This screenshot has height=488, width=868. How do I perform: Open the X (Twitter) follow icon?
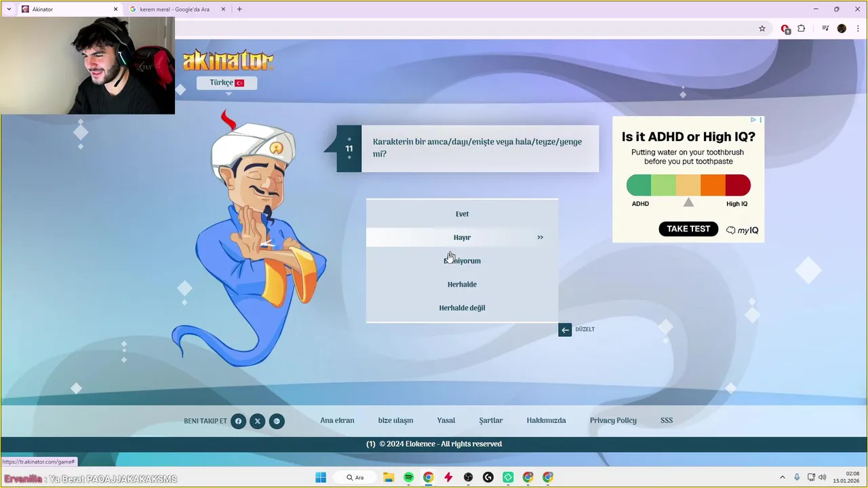[x=257, y=421]
